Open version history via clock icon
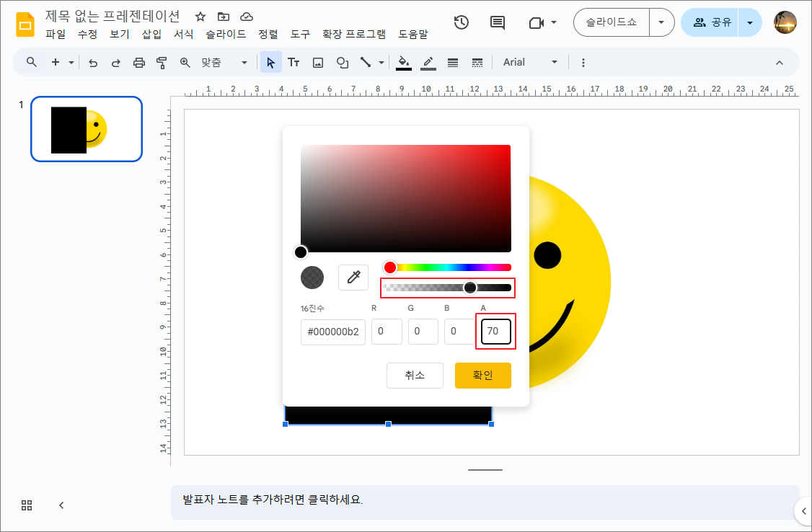The height and width of the screenshot is (532, 812). (462, 22)
